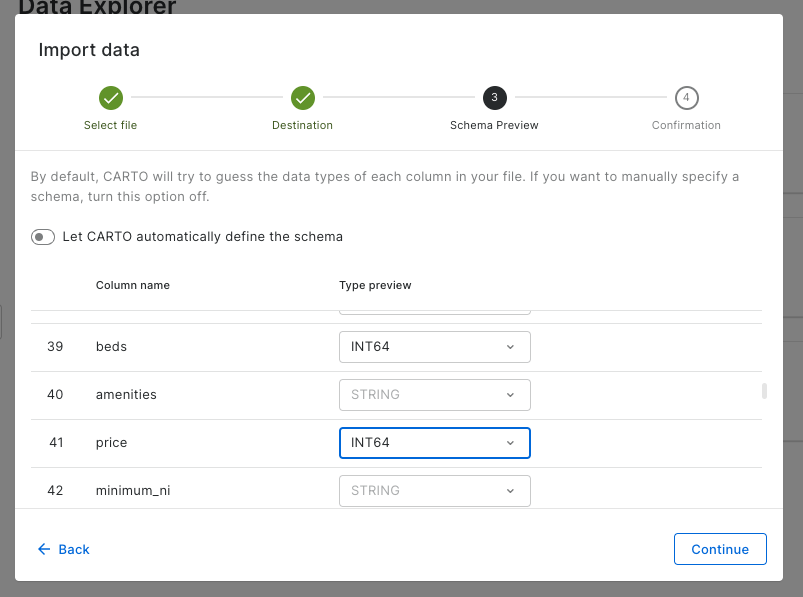
Task: Click the green checkmark for Destination step
Action: click(x=303, y=98)
